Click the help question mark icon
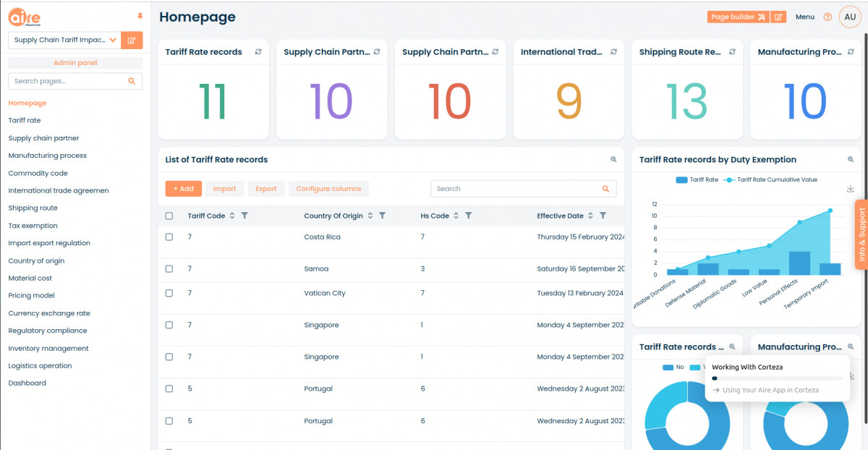The width and height of the screenshot is (868, 450). coord(827,17)
